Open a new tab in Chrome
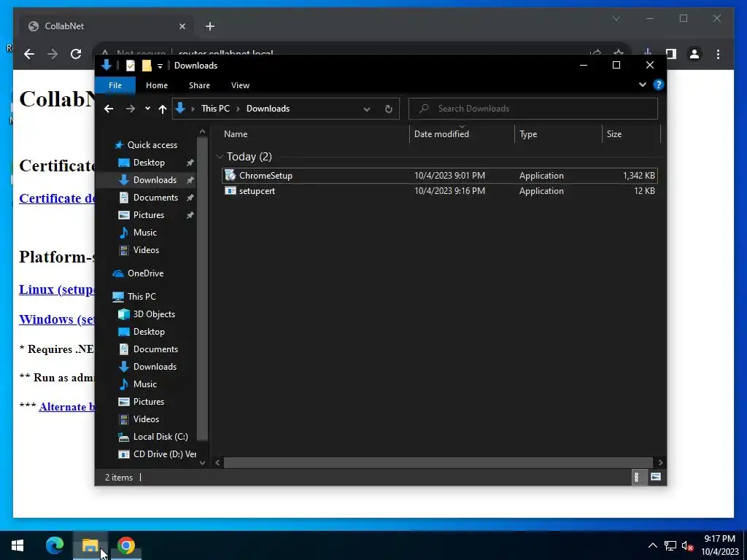The height and width of the screenshot is (560, 747). (x=210, y=26)
